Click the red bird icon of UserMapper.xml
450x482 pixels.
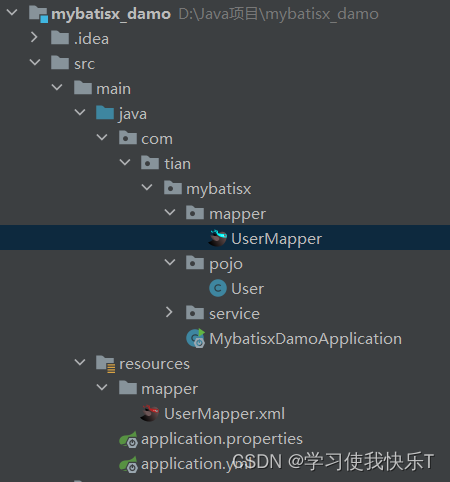[150, 413]
